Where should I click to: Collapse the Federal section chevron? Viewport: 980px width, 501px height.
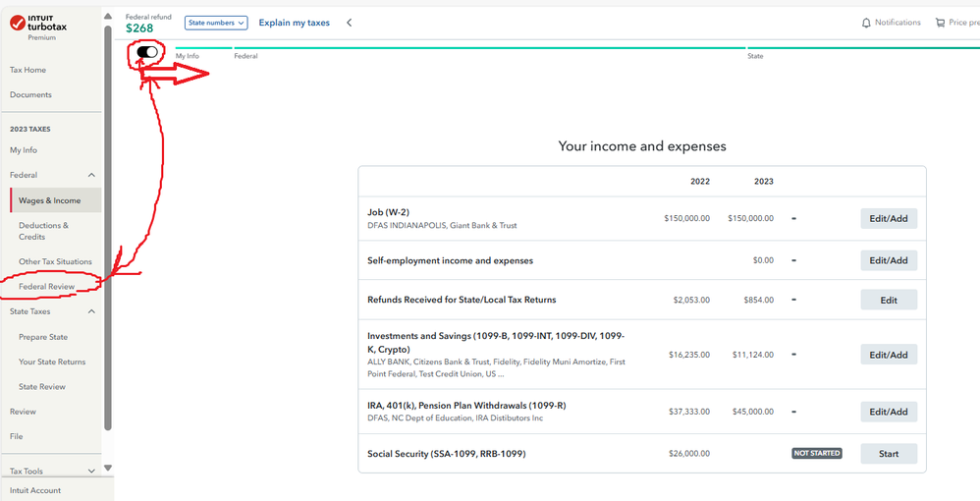[x=91, y=175]
